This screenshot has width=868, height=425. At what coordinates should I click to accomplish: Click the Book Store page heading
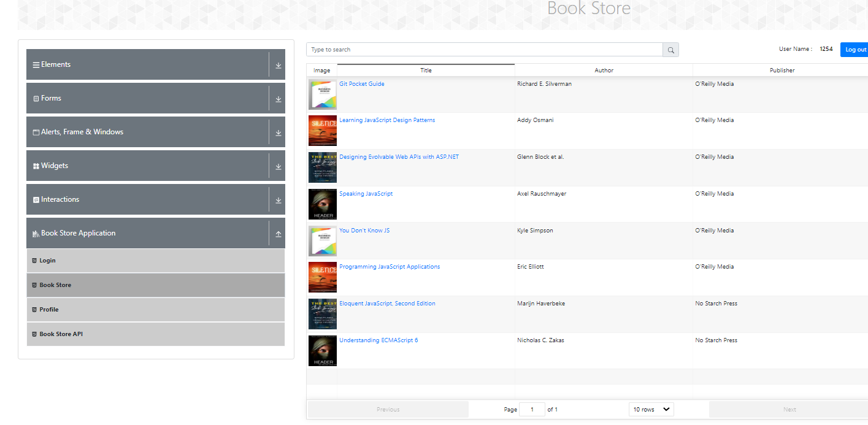[589, 9]
